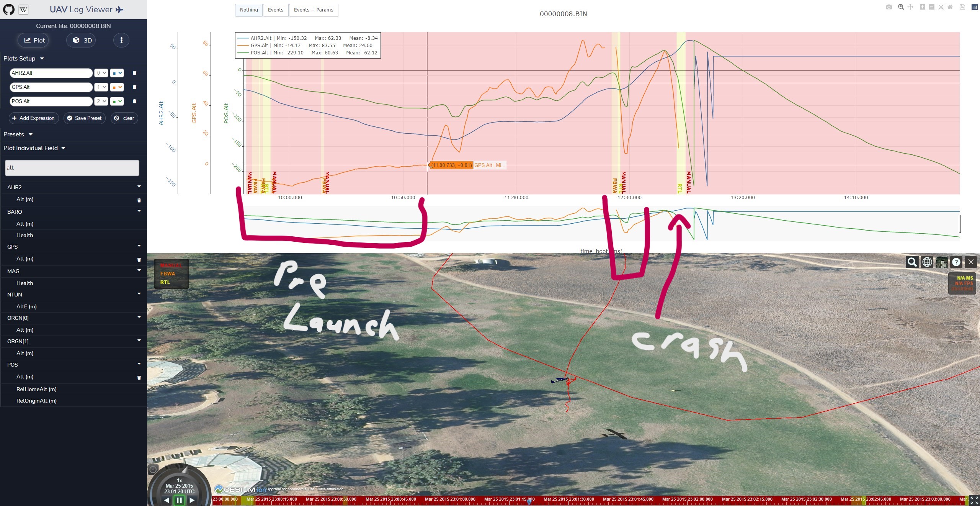Open Cesium navigation help icon
This screenshot has width=980, height=506.
pyautogui.click(x=956, y=262)
